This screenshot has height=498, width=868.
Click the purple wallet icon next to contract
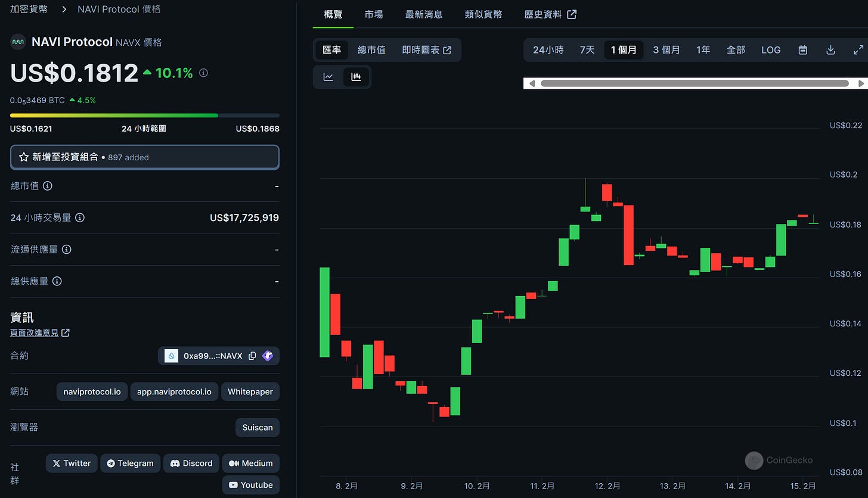(x=268, y=356)
